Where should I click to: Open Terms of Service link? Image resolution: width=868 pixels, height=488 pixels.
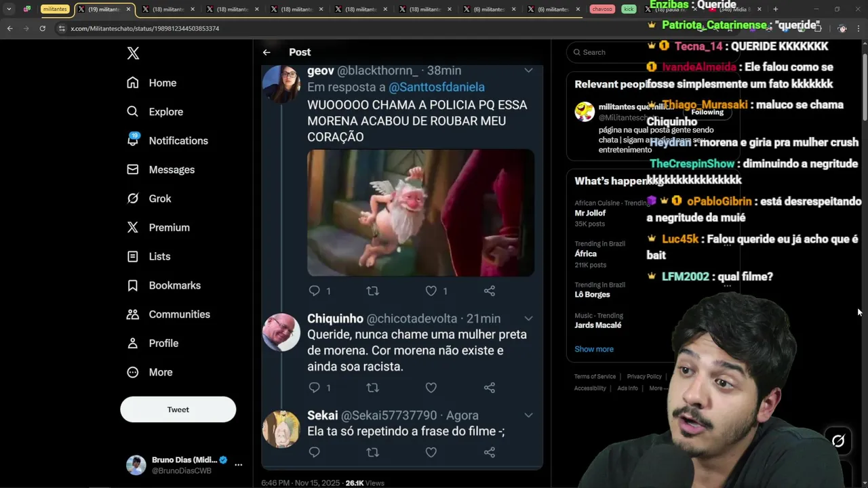pos(595,376)
